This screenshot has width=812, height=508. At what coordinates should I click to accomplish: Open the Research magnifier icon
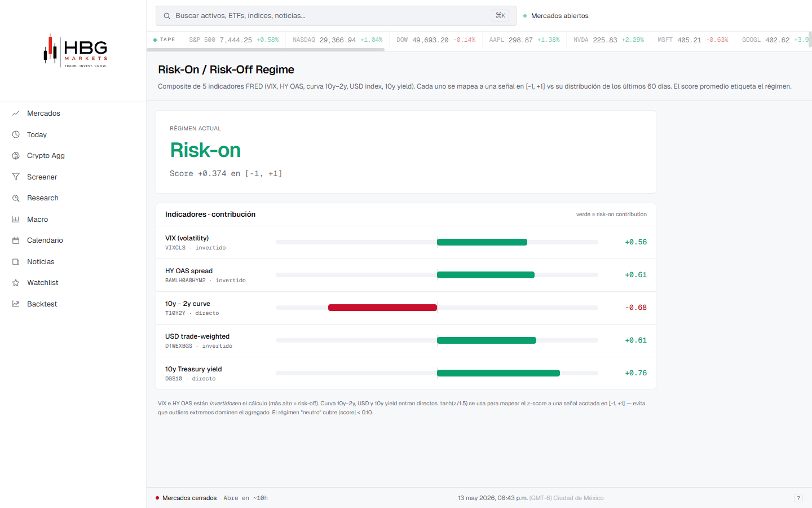pos(16,198)
